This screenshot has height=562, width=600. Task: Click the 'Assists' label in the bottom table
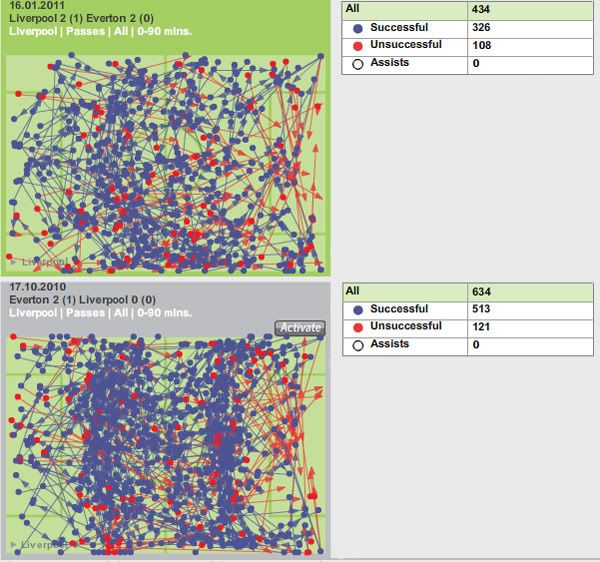pos(390,344)
